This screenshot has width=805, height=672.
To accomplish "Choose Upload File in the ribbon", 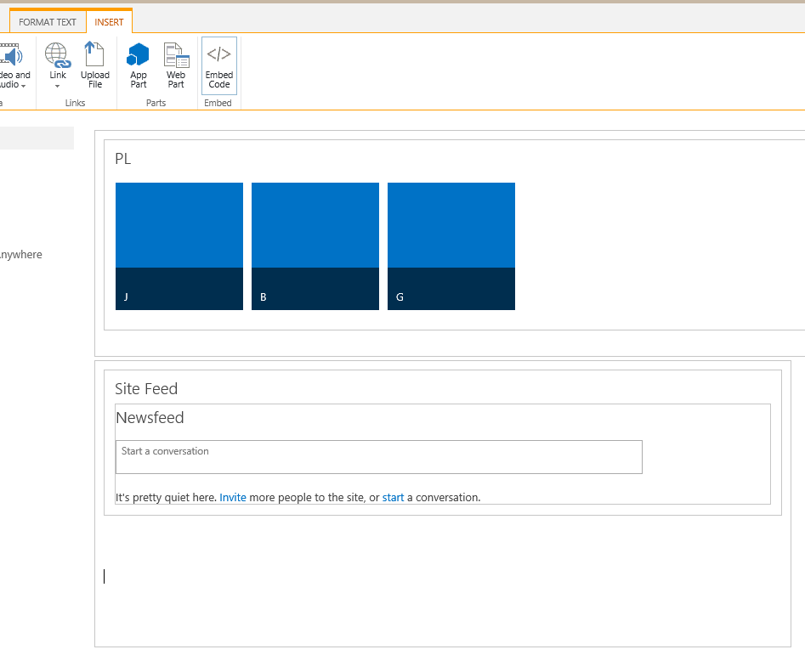I will [x=95, y=65].
